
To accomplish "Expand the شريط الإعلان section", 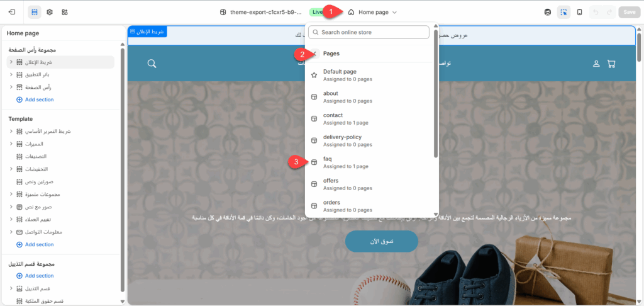I will [x=11, y=62].
